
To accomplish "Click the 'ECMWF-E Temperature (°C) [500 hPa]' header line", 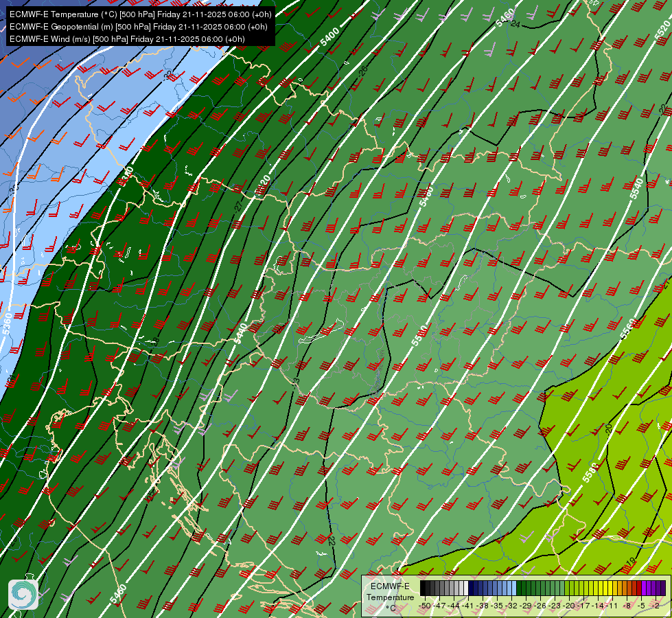I will point(140,14).
